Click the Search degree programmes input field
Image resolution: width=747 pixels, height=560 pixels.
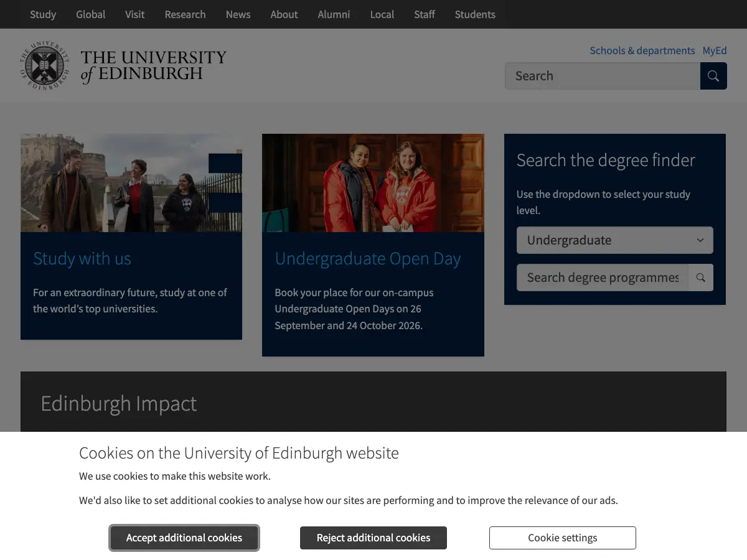603,278
